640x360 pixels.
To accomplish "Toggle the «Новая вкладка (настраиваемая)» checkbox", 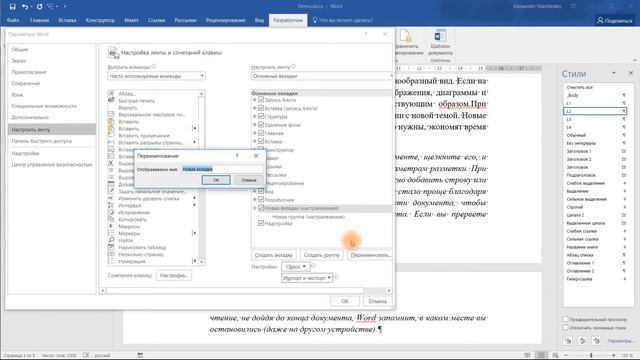I will click(x=261, y=208).
